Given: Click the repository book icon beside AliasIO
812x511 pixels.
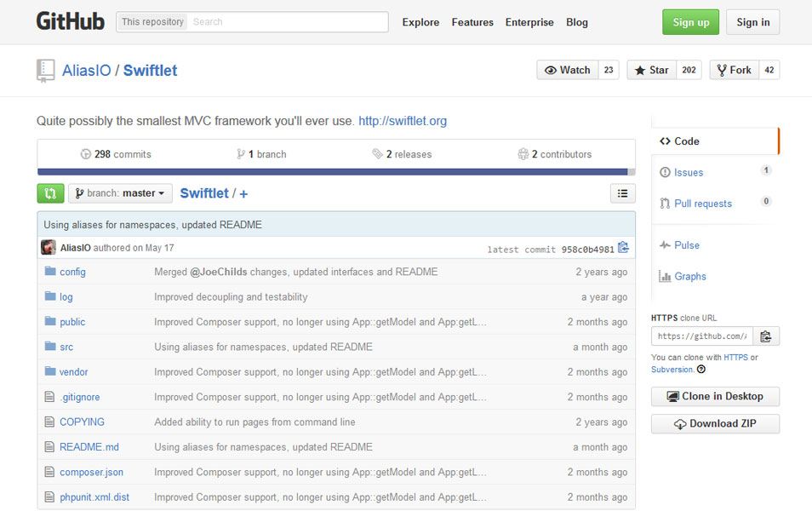Looking at the screenshot, I should click(x=46, y=71).
